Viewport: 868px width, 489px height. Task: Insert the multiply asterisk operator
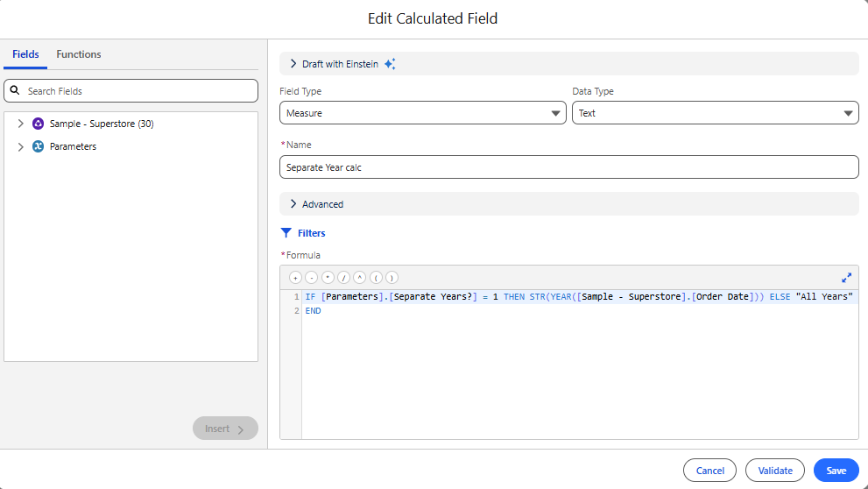pyautogui.click(x=328, y=278)
